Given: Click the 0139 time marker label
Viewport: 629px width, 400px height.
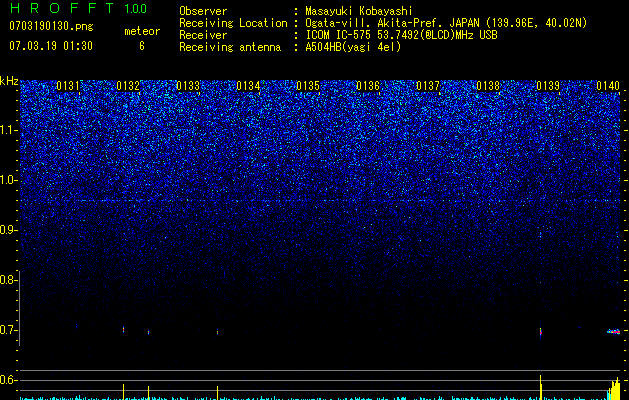Looking at the screenshot, I should 548,86.
